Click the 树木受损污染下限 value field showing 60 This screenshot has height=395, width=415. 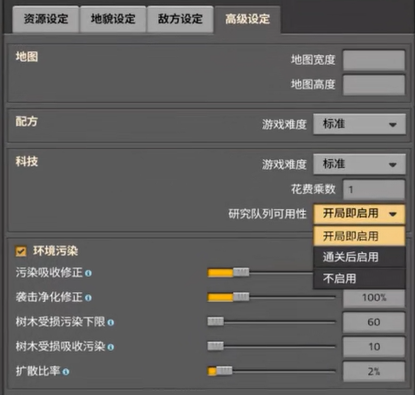(374, 322)
